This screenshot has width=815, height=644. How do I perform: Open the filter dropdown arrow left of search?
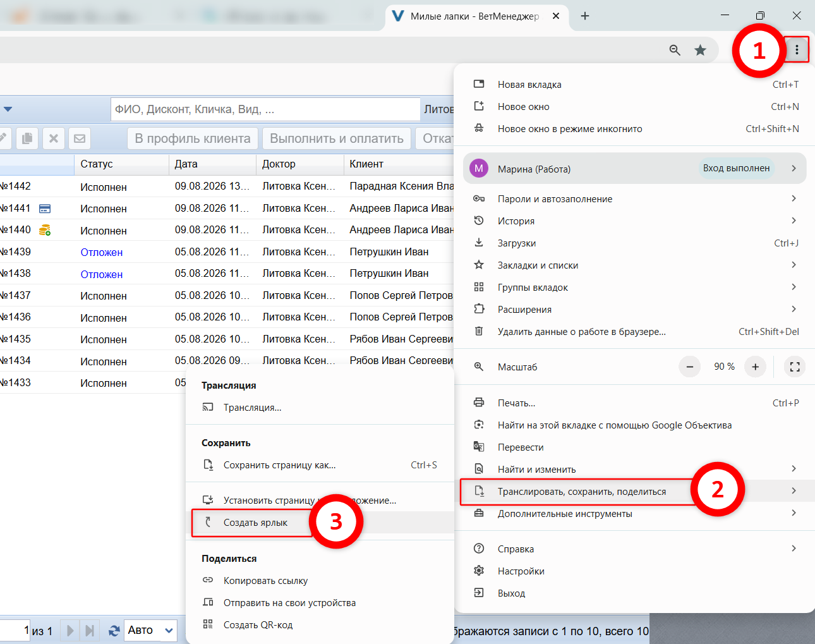[8, 109]
